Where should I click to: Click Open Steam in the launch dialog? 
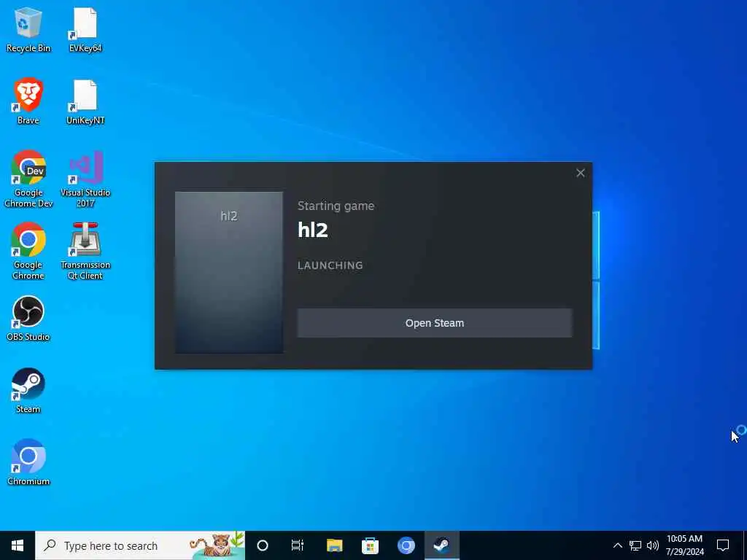[x=435, y=323]
